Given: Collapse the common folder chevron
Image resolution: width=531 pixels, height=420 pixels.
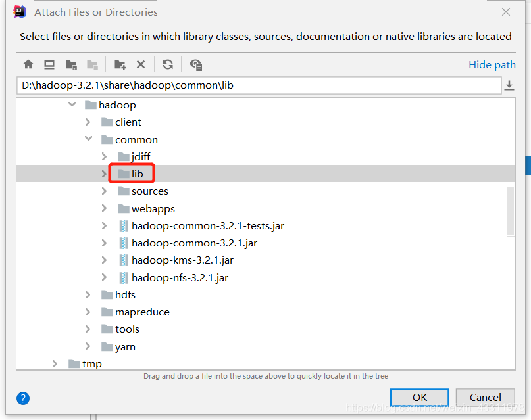Looking at the screenshot, I should 88,139.
